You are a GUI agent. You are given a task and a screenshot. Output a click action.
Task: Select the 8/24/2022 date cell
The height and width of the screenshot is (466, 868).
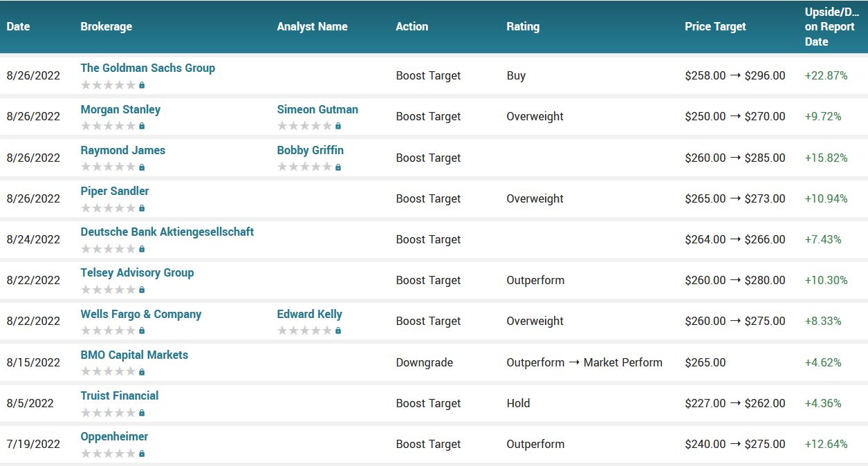[33, 239]
